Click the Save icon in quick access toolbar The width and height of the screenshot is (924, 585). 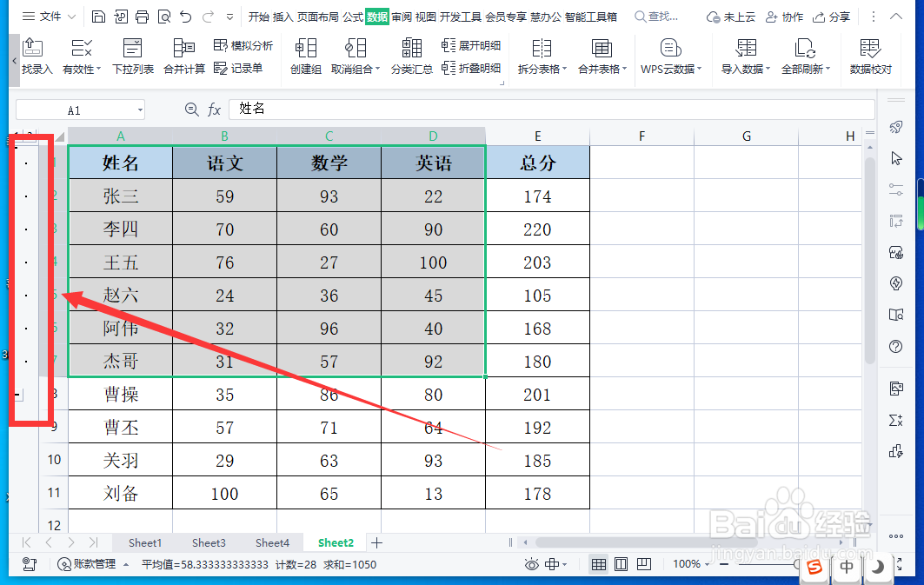98,17
